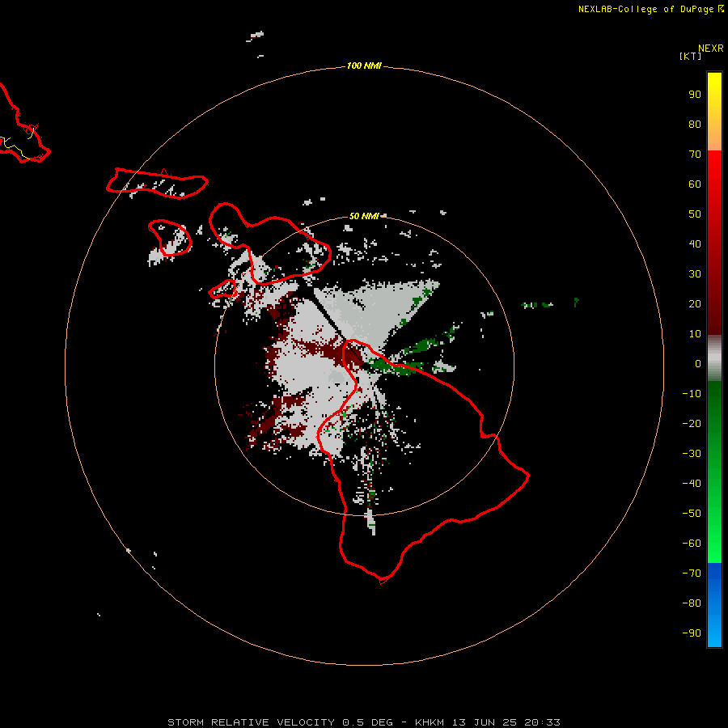Click the gray zero-velocity segment of color bar

point(714,358)
